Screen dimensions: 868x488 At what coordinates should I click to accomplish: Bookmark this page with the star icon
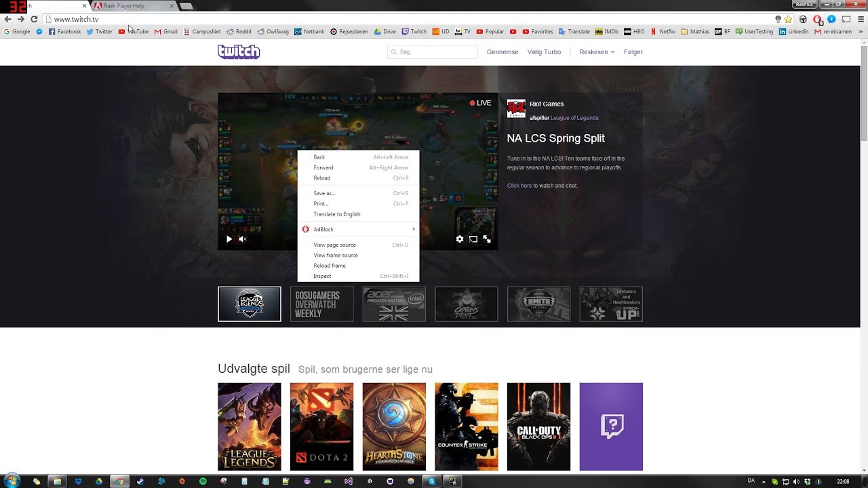click(x=788, y=19)
